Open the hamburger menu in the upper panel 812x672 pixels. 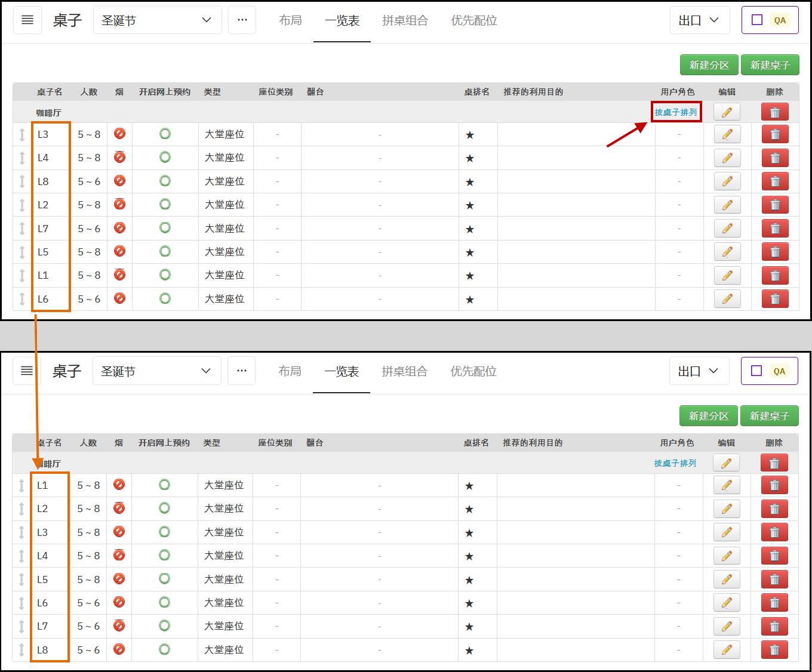tap(27, 20)
